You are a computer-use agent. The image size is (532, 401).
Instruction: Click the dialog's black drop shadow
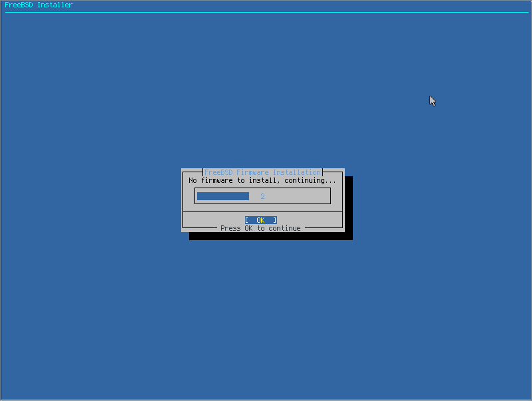coord(271,236)
